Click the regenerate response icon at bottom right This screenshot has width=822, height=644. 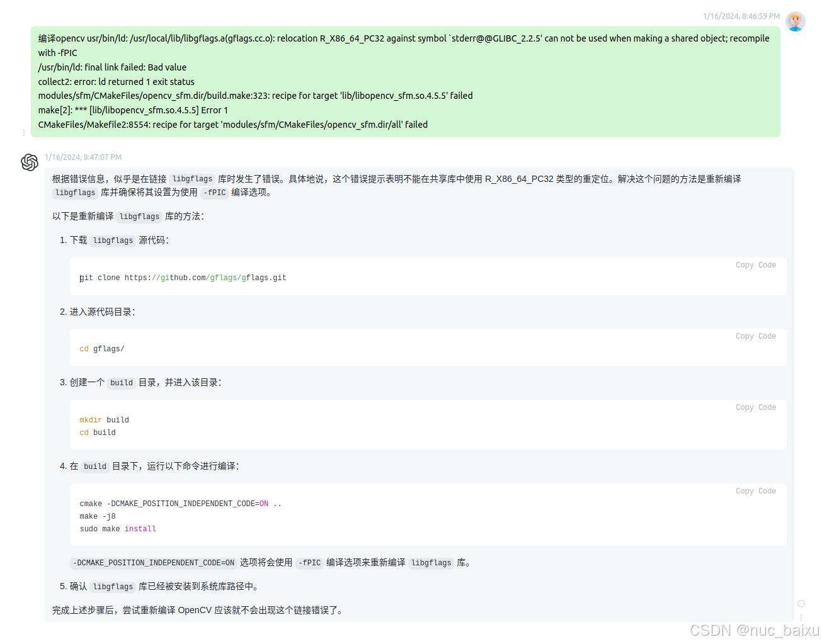pyautogui.click(x=801, y=604)
